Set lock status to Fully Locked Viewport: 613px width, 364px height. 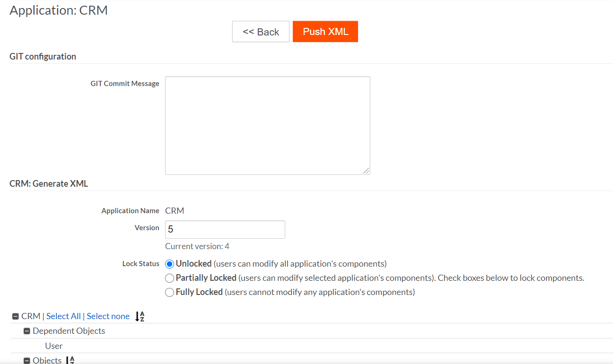[169, 292]
